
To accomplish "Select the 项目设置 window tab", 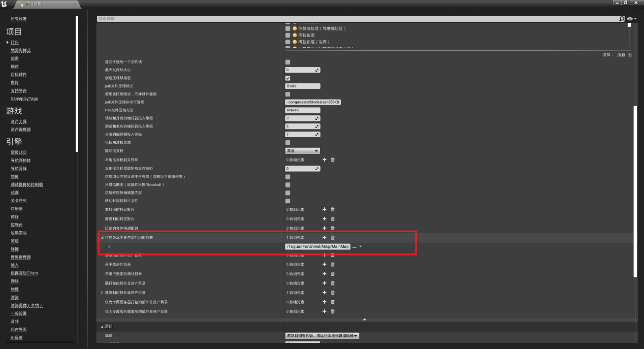I will pyautogui.click(x=46, y=4).
